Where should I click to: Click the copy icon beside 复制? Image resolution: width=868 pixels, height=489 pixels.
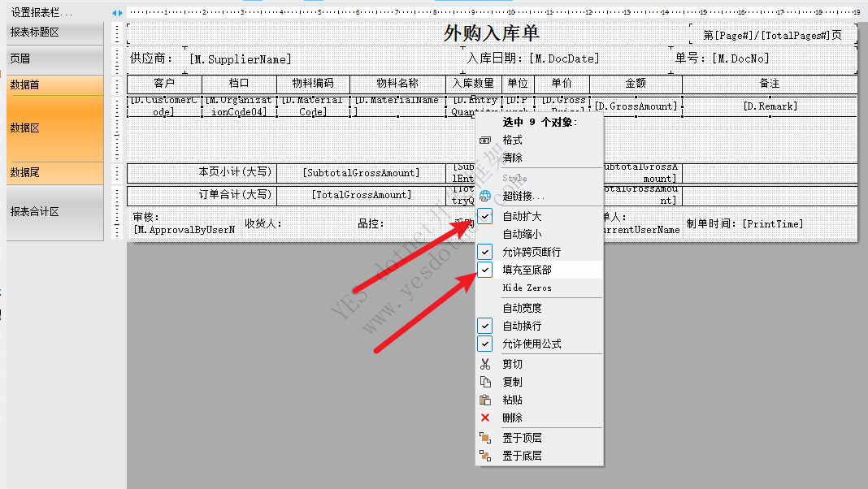pyautogui.click(x=485, y=382)
